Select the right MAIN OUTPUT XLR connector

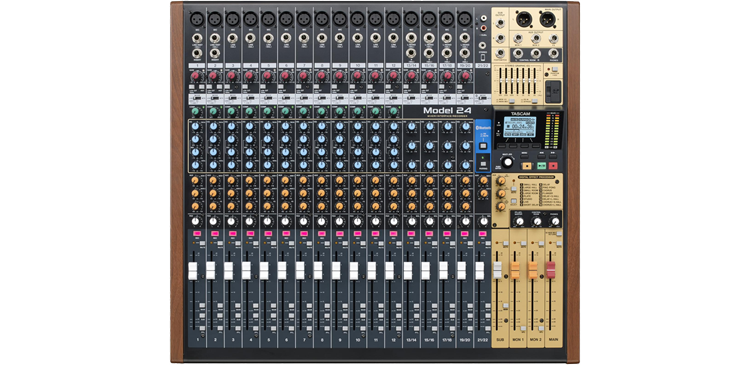point(548,20)
